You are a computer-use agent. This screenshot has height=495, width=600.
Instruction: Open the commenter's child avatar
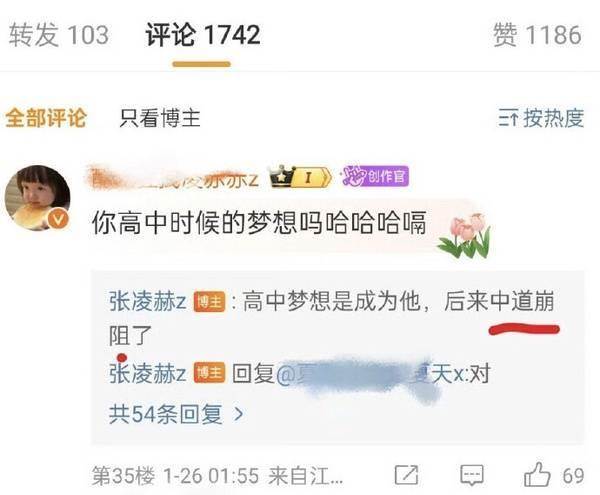click(x=38, y=198)
